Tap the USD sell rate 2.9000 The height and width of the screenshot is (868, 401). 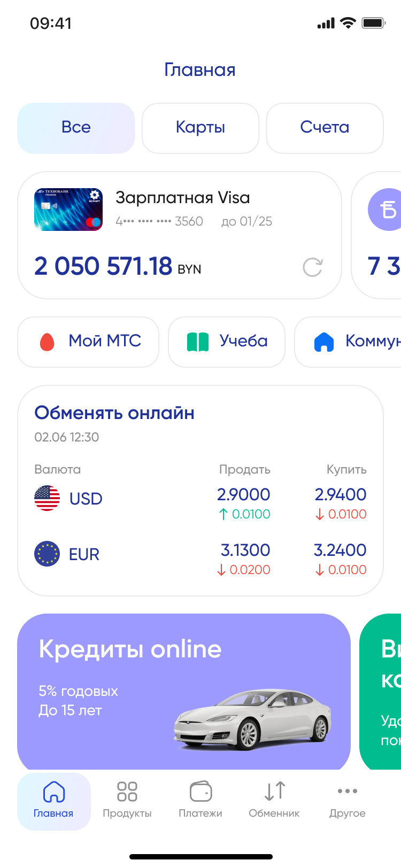[x=244, y=494]
